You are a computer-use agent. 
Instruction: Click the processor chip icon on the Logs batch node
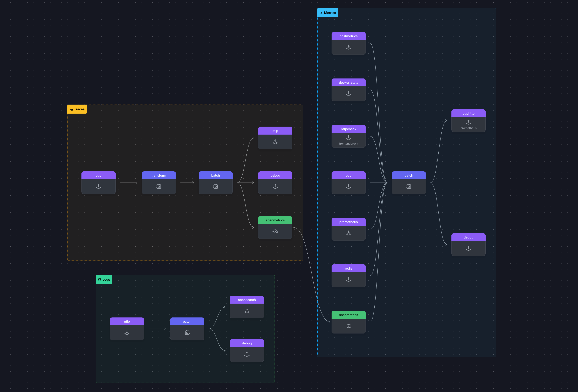[x=187, y=333]
